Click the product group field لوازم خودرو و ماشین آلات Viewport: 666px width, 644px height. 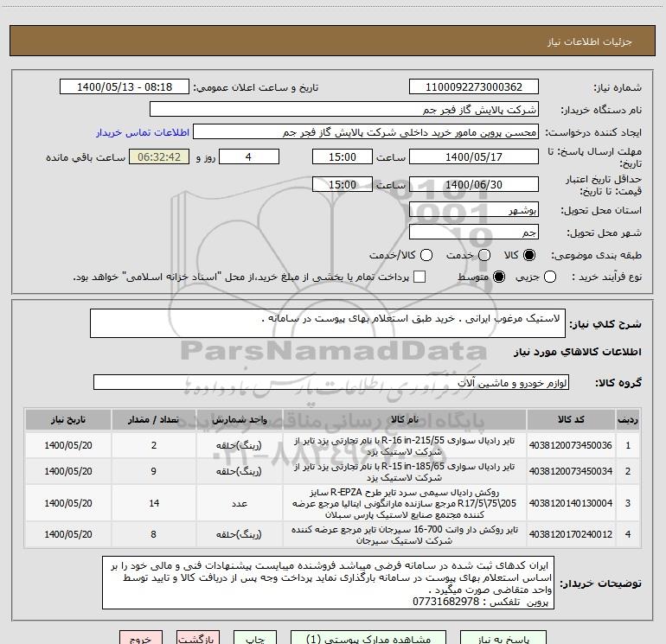click(x=331, y=382)
